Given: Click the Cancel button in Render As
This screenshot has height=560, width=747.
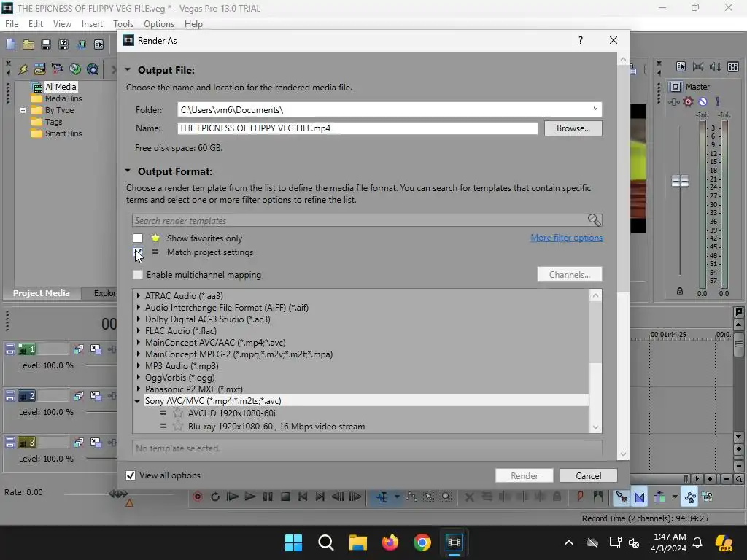Looking at the screenshot, I should click(x=589, y=475).
